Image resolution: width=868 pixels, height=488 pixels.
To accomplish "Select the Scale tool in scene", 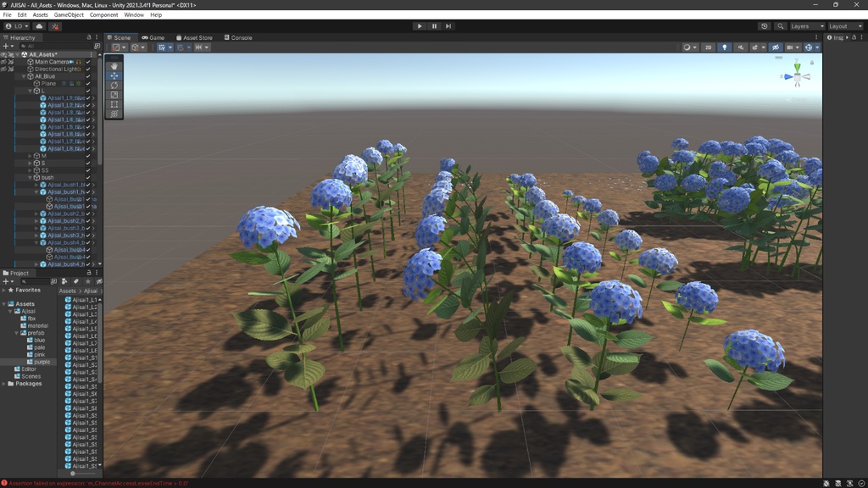I will coord(114,95).
